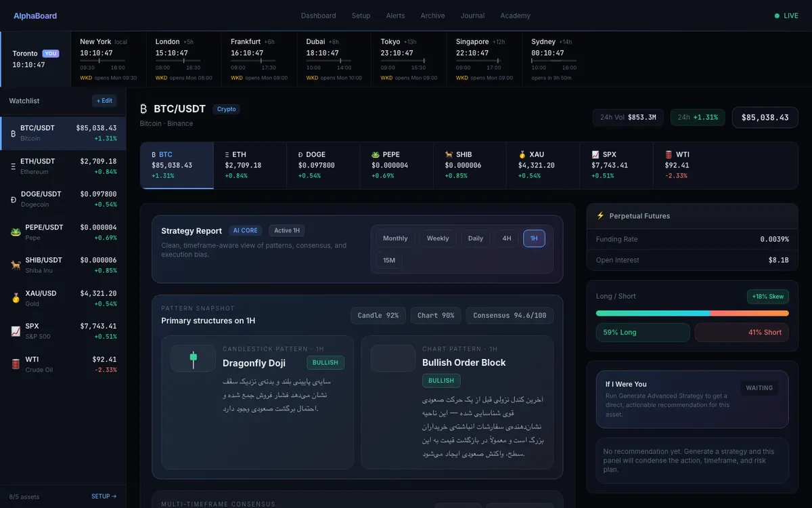Open the Academy nav item
The image size is (812, 508).
click(516, 16)
